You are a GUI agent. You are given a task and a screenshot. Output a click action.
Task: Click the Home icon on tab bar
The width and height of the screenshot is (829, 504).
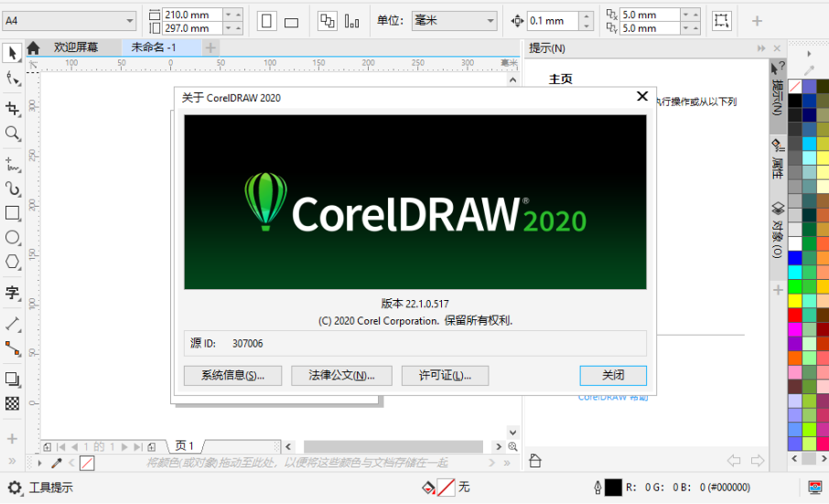click(x=33, y=48)
